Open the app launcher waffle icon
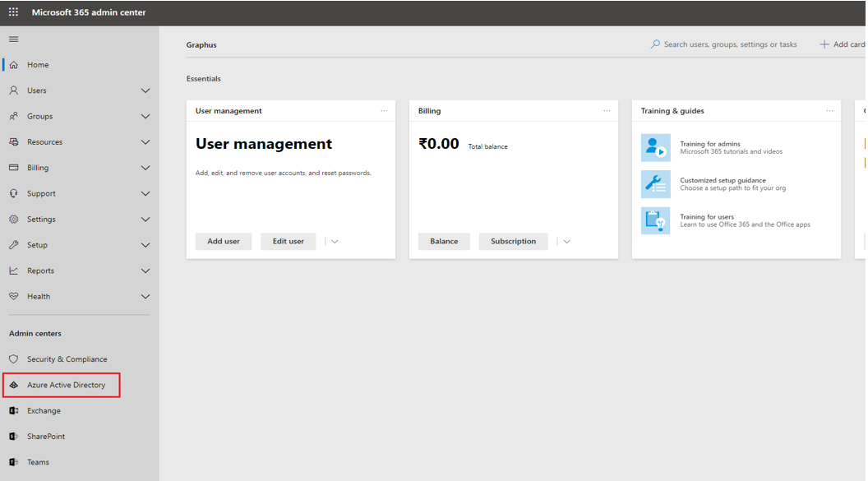The height and width of the screenshot is (481, 868). tap(13, 12)
